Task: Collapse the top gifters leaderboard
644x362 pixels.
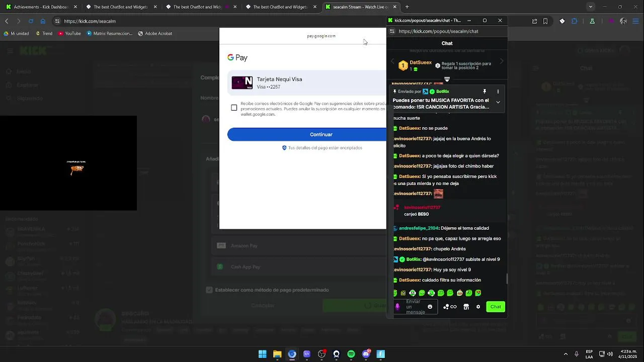Action: point(447,79)
